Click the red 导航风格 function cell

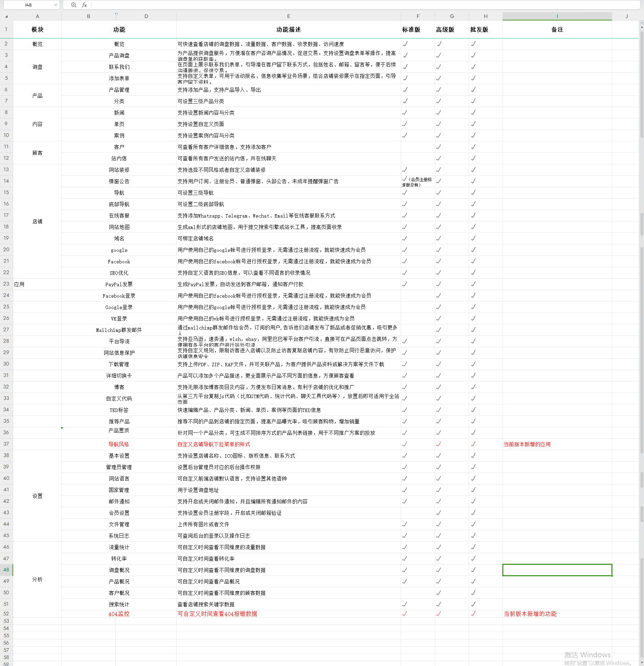click(x=119, y=444)
